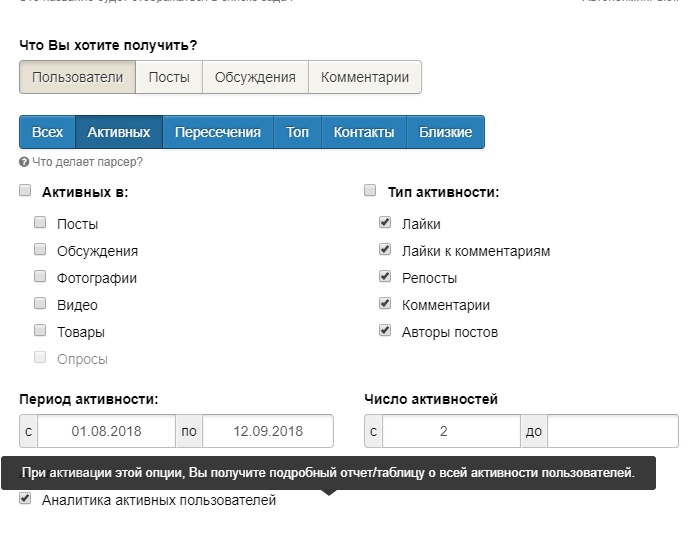Uncheck the Лайки activity type

point(385,223)
